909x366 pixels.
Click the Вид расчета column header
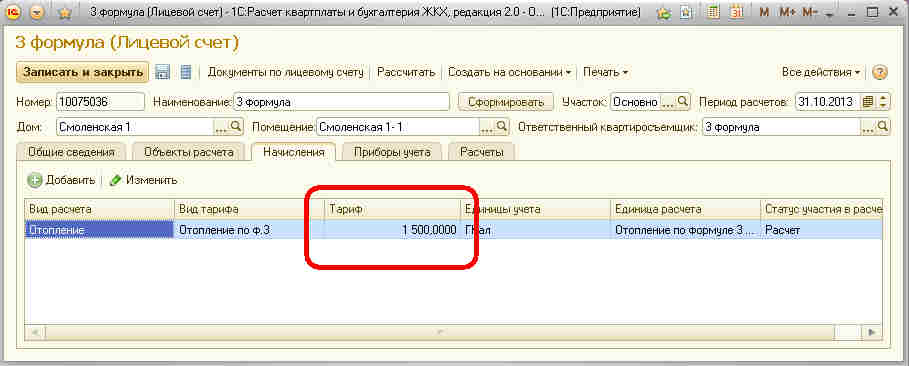[x=99, y=209]
